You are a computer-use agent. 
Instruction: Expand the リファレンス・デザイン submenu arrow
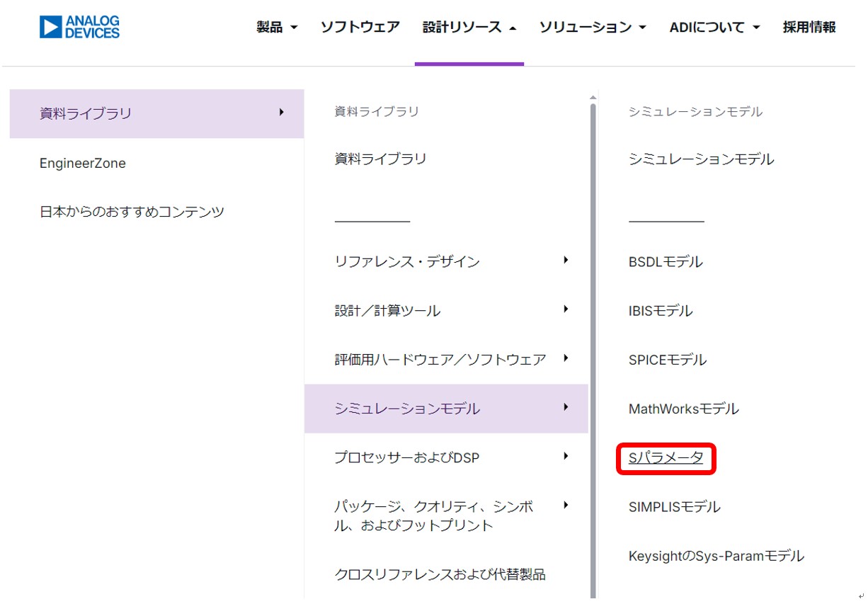point(566,261)
